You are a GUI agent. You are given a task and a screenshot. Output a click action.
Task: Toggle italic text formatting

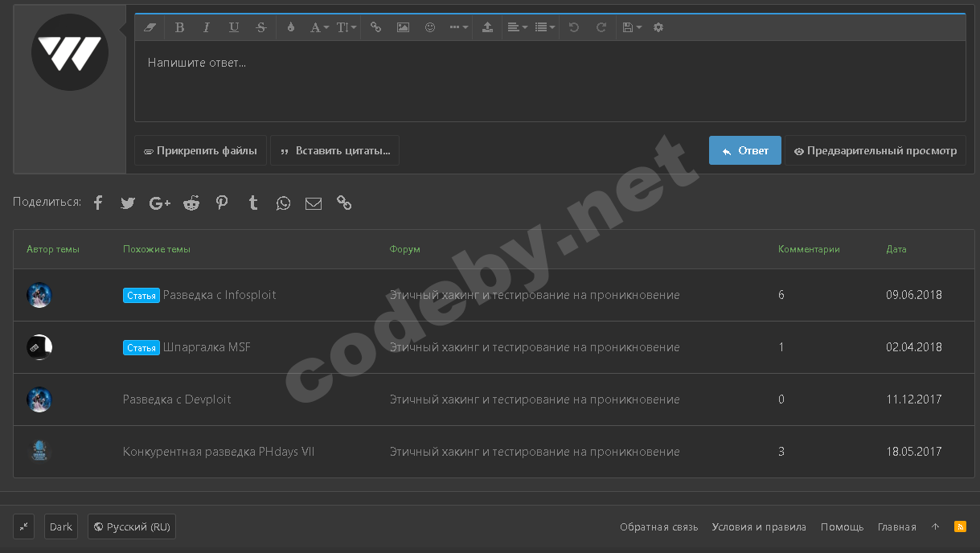207,27
